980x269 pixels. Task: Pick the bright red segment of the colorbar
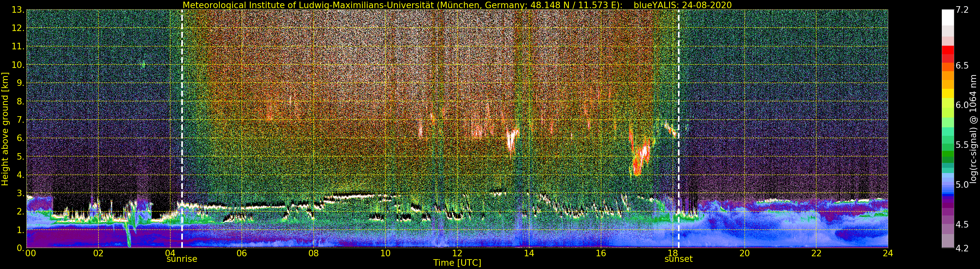click(x=948, y=50)
